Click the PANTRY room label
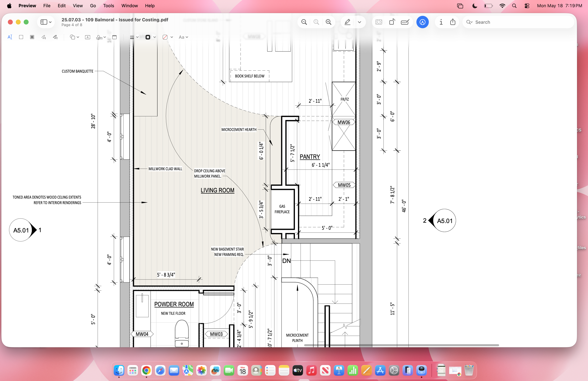The height and width of the screenshot is (381, 588). pyautogui.click(x=310, y=156)
